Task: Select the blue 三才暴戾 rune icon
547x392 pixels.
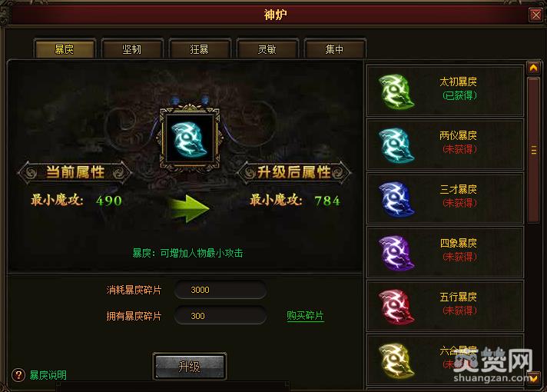Action: click(x=396, y=199)
